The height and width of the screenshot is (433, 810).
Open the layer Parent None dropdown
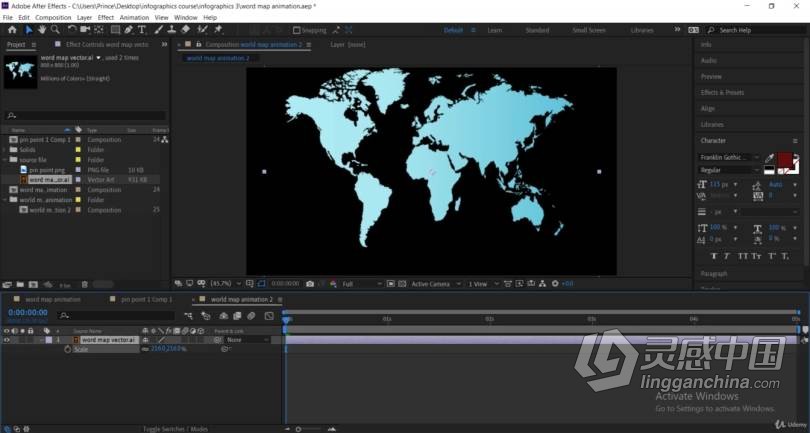coord(247,340)
